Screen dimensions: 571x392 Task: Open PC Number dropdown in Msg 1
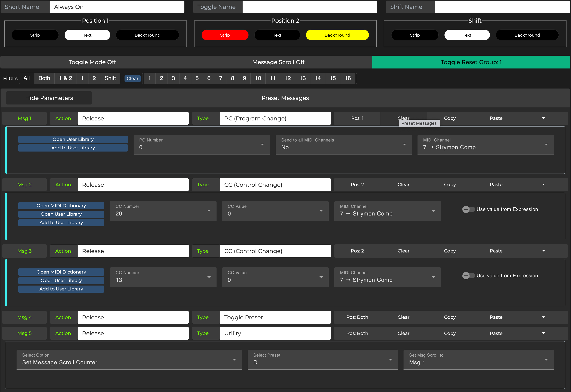pos(201,144)
